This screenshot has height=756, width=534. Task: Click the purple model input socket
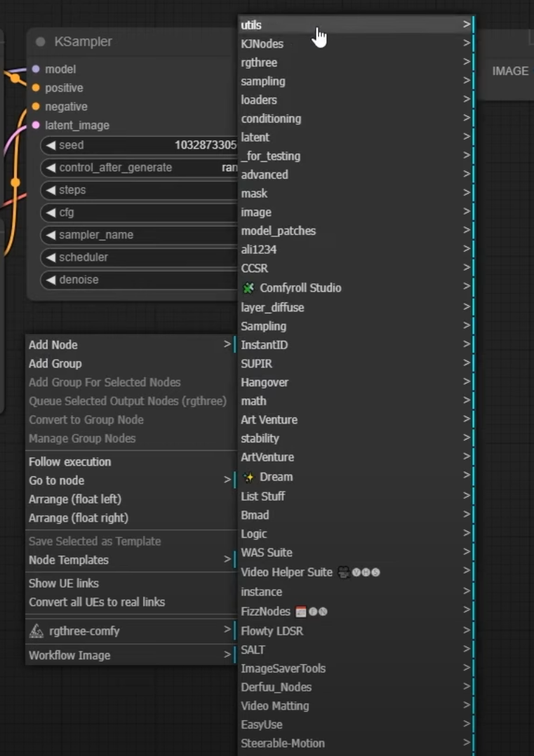(36, 69)
